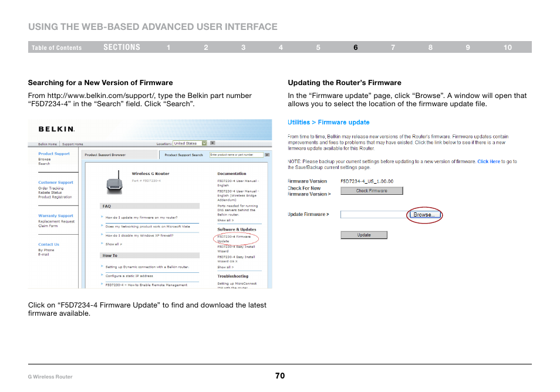
Task: Click the go arrow beside Location dropdown
Action: point(212,143)
